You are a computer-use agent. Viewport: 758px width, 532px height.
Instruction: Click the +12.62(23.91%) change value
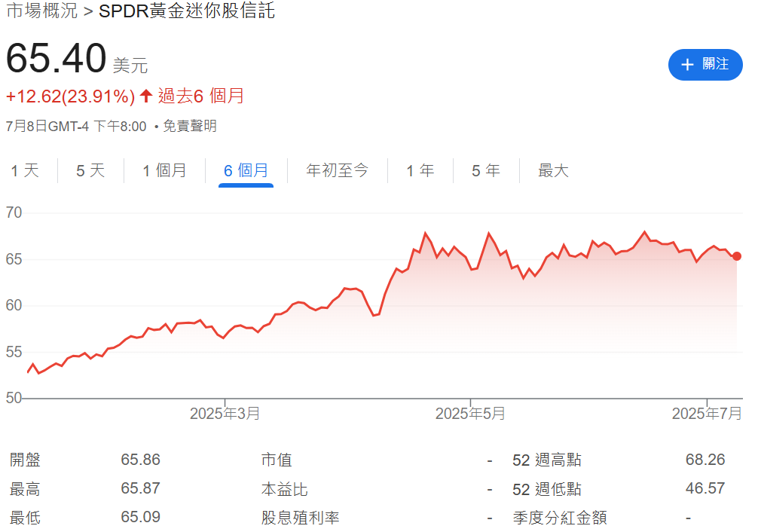click(70, 96)
